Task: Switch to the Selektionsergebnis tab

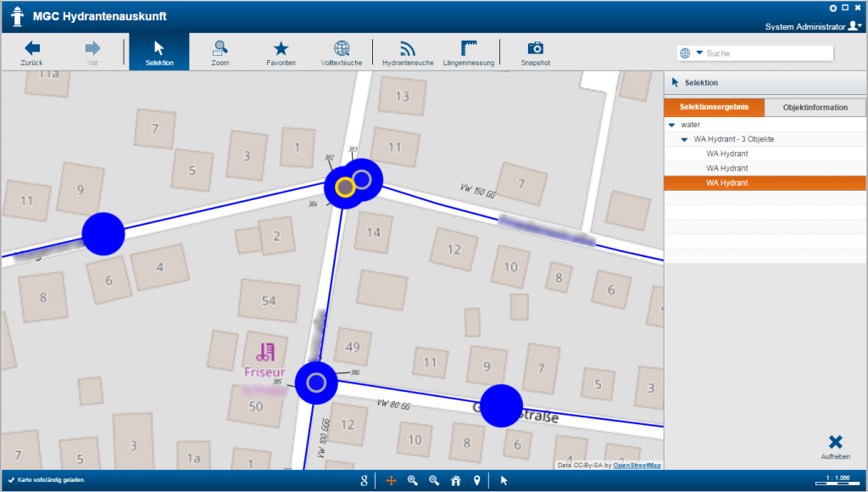Action: coord(714,108)
